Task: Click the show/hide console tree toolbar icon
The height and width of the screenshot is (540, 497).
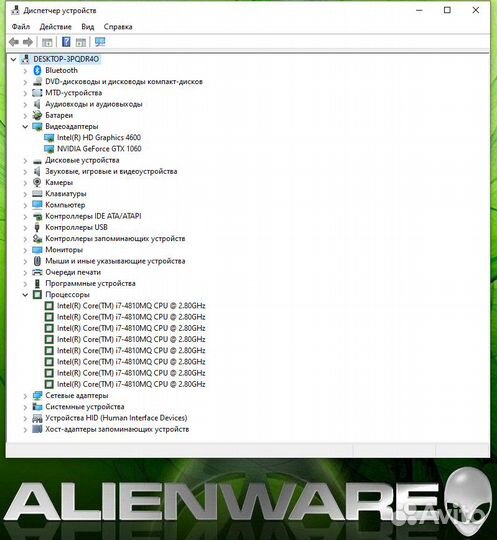Action: 47,42
